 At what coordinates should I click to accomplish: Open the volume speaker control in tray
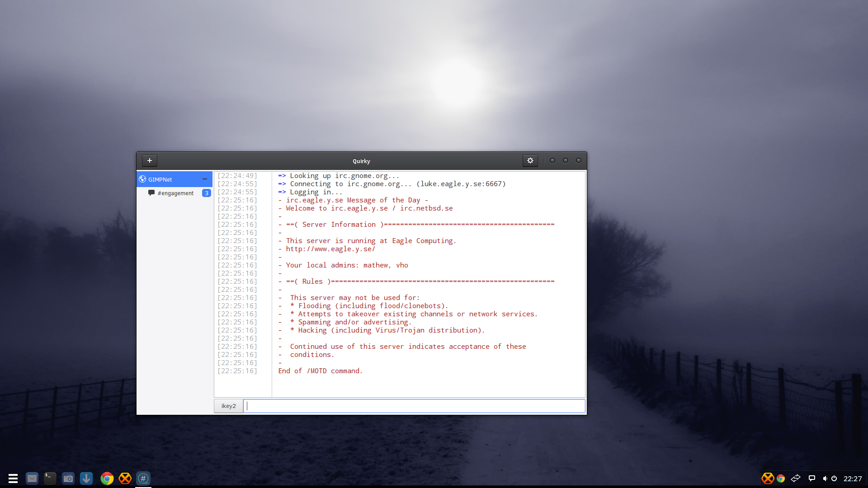click(x=825, y=479)
